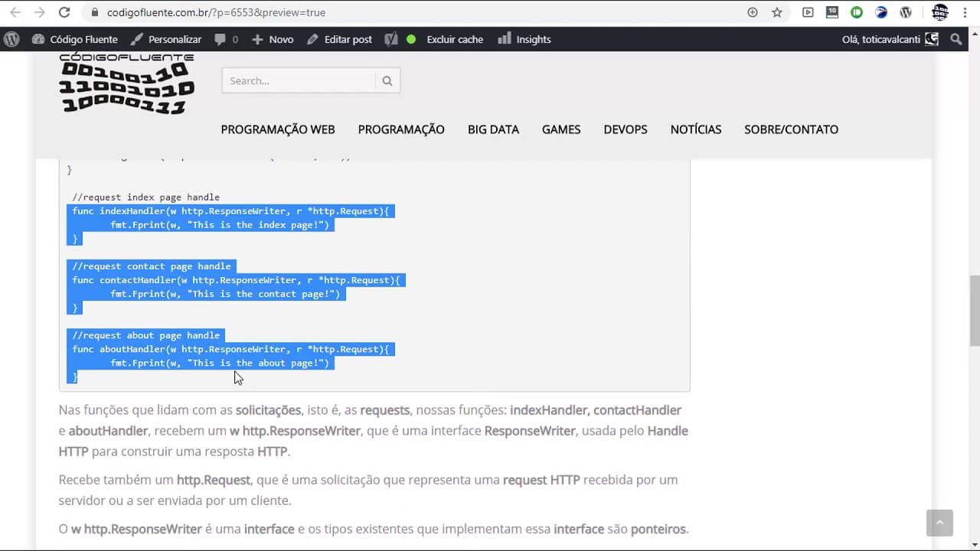The width and height of the screenshot is (980, 551).
Task: Click Personalizar in the admin bar
Action: coord(166,39)
